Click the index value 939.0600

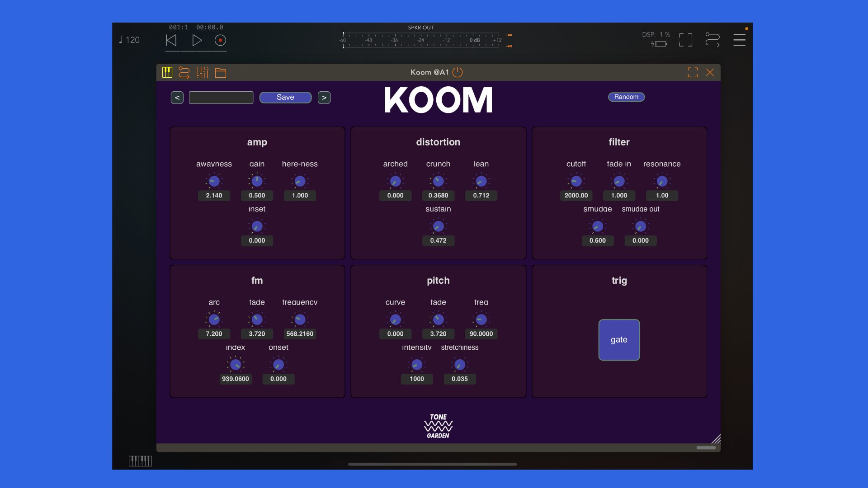[236, 379]
